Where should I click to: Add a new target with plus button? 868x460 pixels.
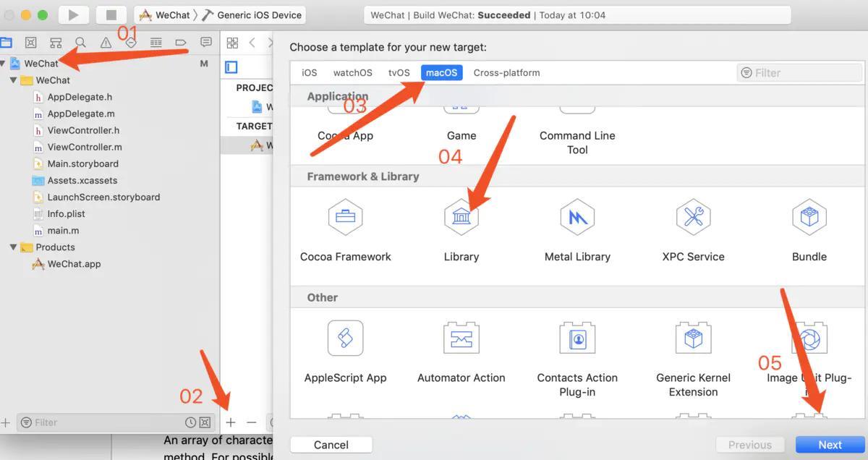click(231, 422)
